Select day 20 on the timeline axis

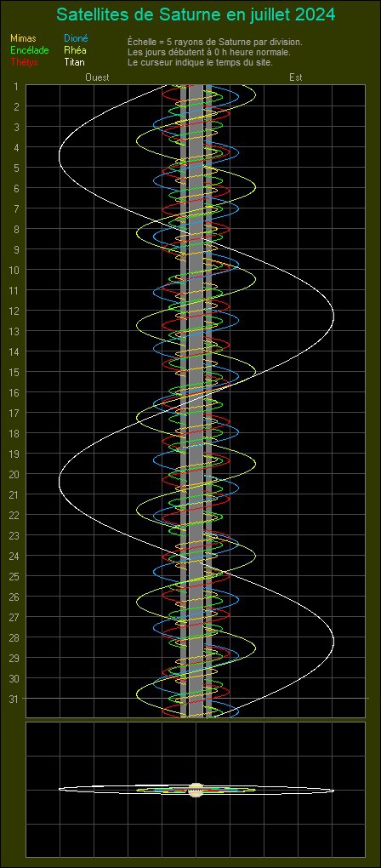[14, 474]
